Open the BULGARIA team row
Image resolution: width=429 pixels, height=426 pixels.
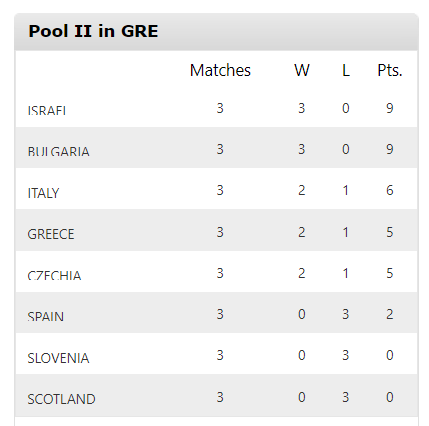click(217, 147)
